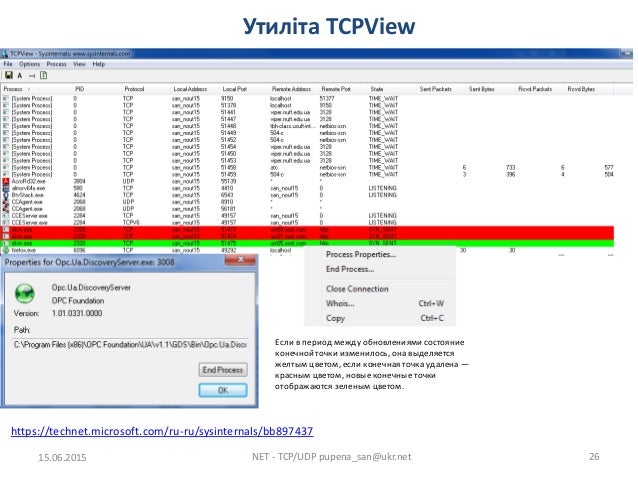The width and height of the screenshot is (638, 479).
Task: Click the green globe icon in Properties dialog
Action: (x=25, y=293)
